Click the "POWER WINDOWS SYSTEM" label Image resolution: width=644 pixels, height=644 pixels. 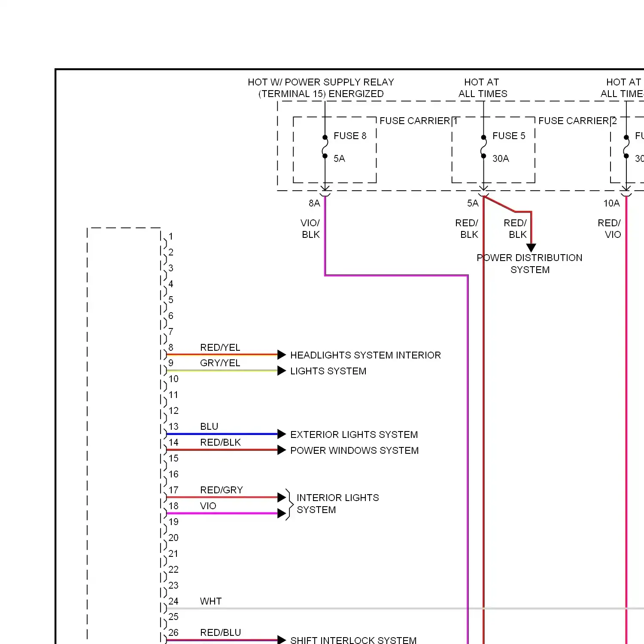[354, 450]
